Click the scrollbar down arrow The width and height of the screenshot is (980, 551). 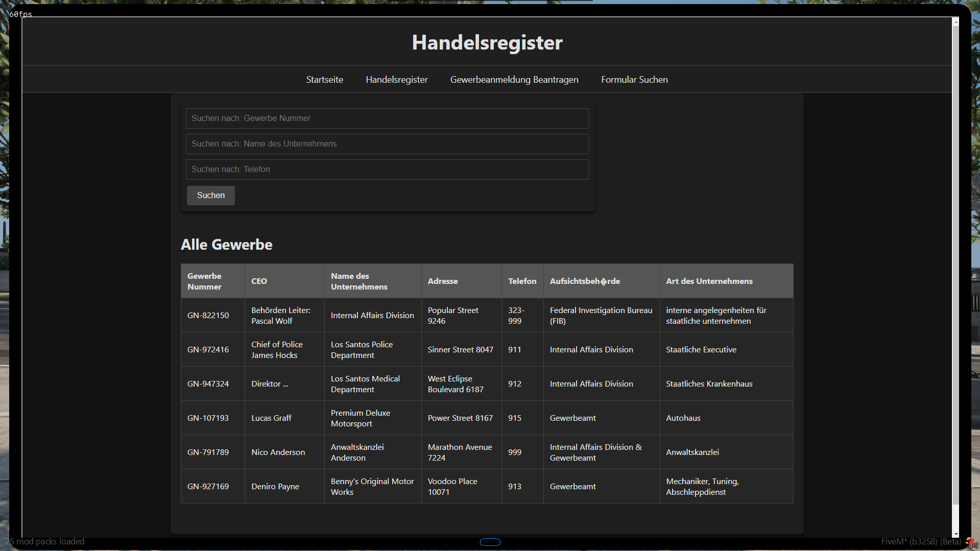point(955,534)
